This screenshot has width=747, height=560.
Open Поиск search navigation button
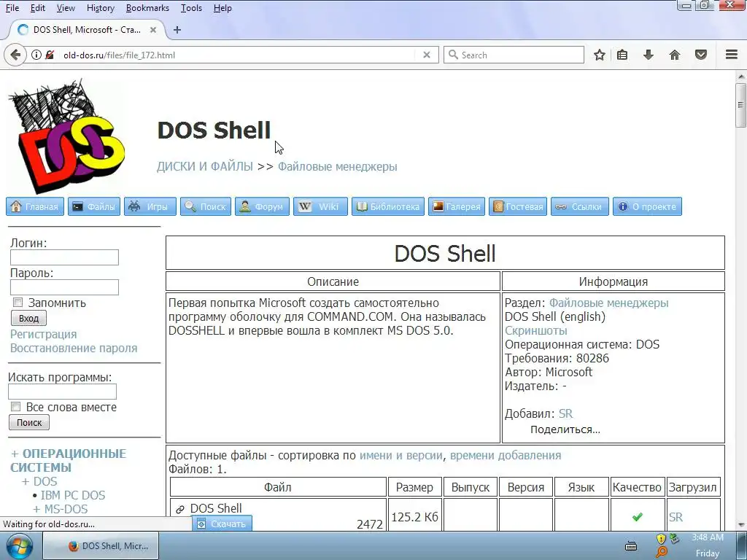[x=205, y=206]
